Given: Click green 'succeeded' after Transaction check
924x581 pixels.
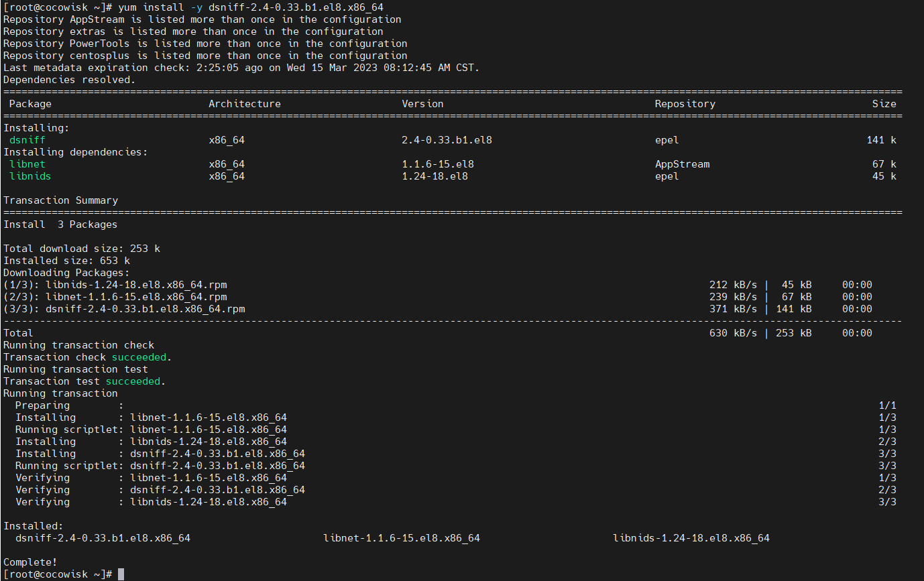Looking at the screenshot, I should pos(139,357).
